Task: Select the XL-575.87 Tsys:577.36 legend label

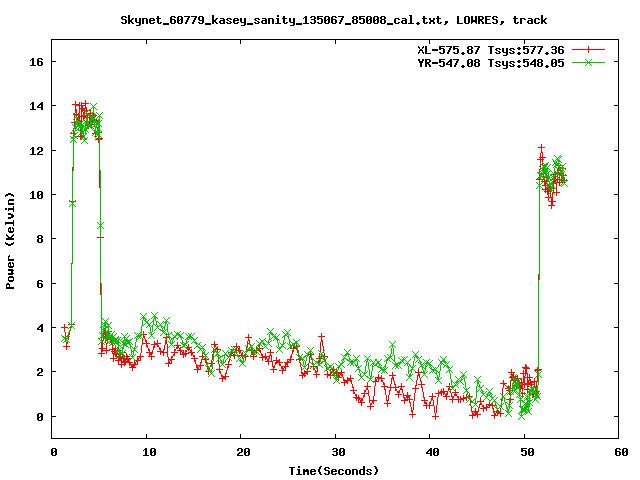Action: click(x=491, y=50)
